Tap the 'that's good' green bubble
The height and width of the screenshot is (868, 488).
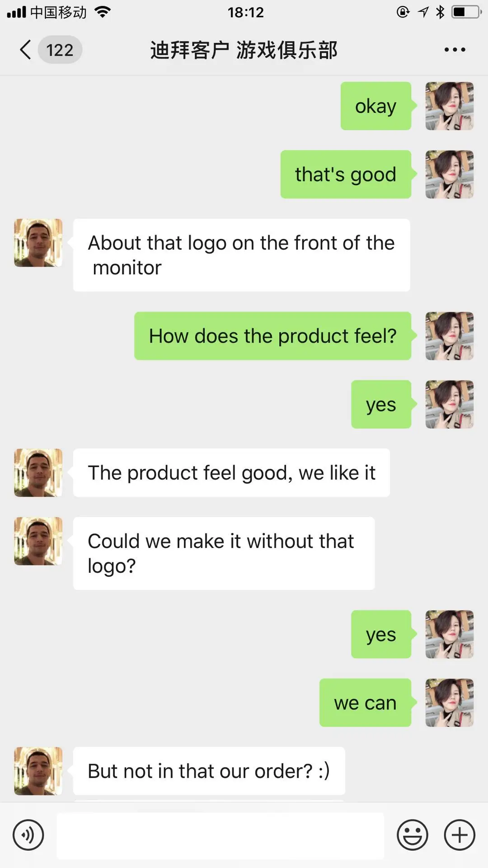346,174
